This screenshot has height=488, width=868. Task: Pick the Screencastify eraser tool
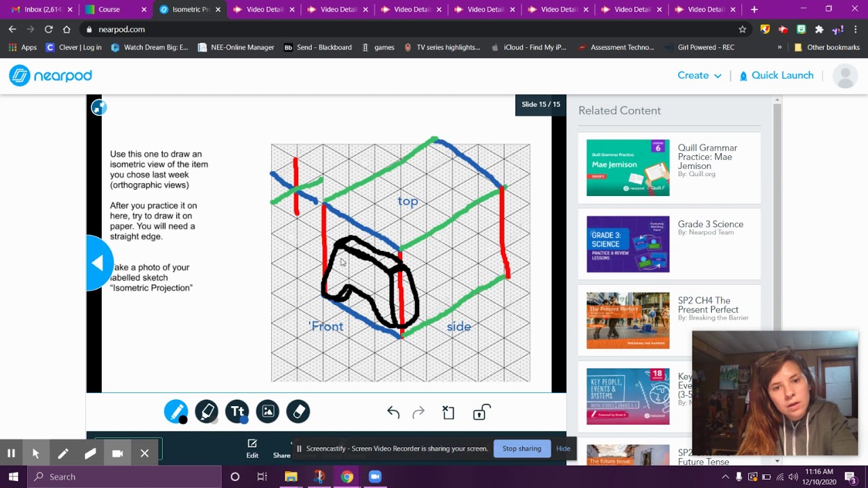(90, 453)
